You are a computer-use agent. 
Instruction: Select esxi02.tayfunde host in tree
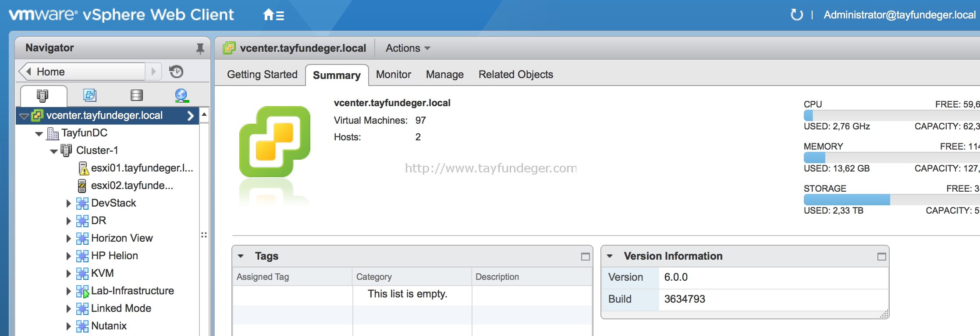132,186
